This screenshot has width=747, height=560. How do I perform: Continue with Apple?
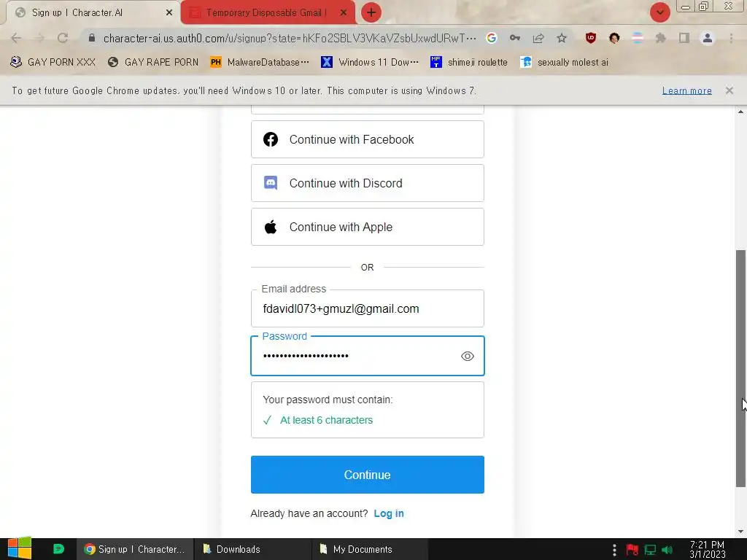[368, 227]
